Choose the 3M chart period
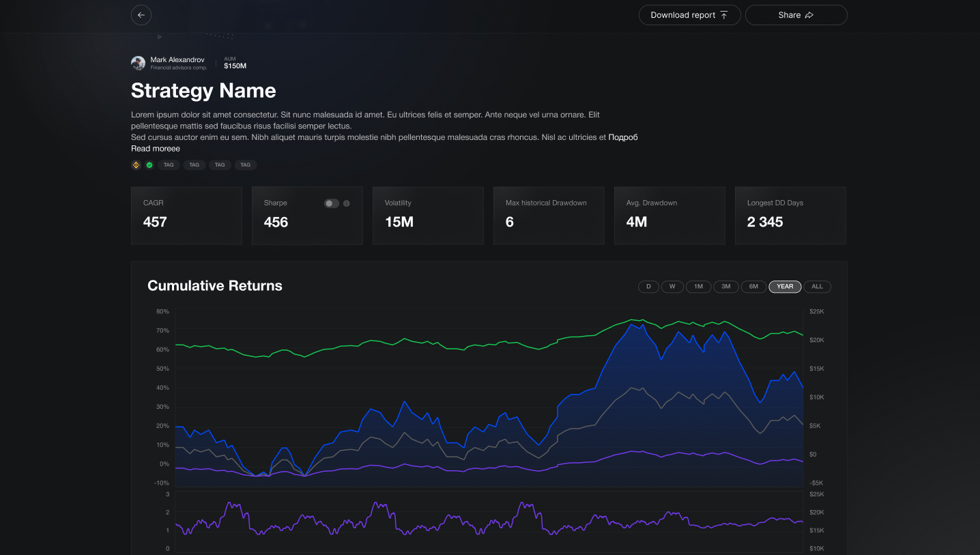This screenshot has height=555, width=980. pos(726,287)
